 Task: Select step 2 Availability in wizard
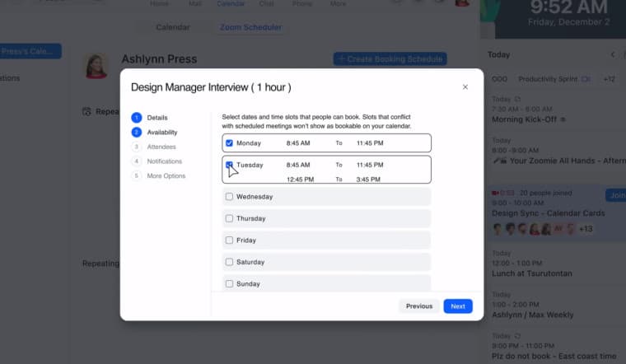(x=161, y=132)
